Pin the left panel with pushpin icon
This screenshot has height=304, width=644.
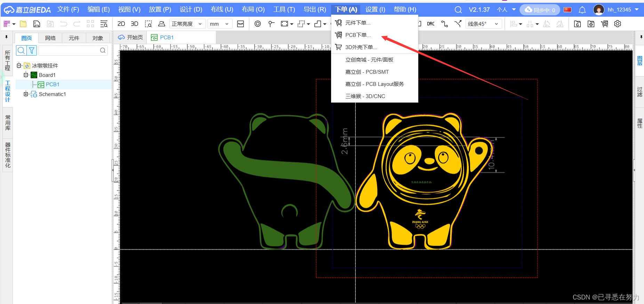tap(6, 37)
